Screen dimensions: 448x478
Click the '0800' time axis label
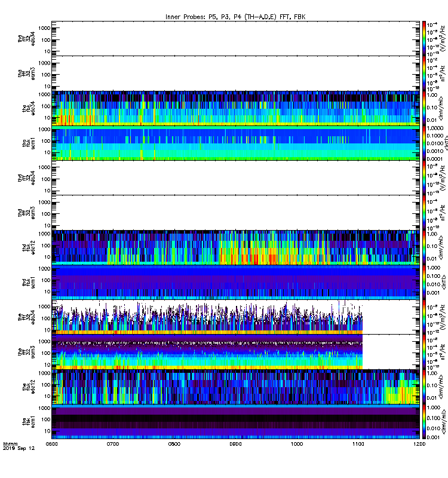click(174, 444)
